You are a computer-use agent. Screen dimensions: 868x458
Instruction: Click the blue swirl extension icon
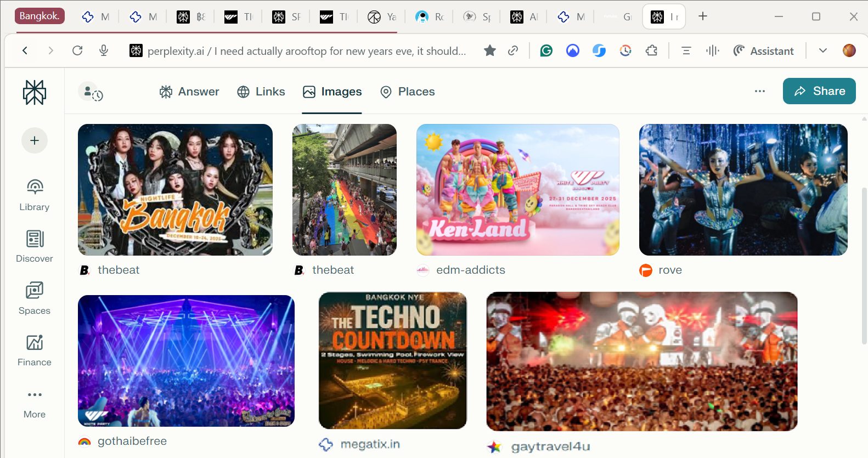599,50
